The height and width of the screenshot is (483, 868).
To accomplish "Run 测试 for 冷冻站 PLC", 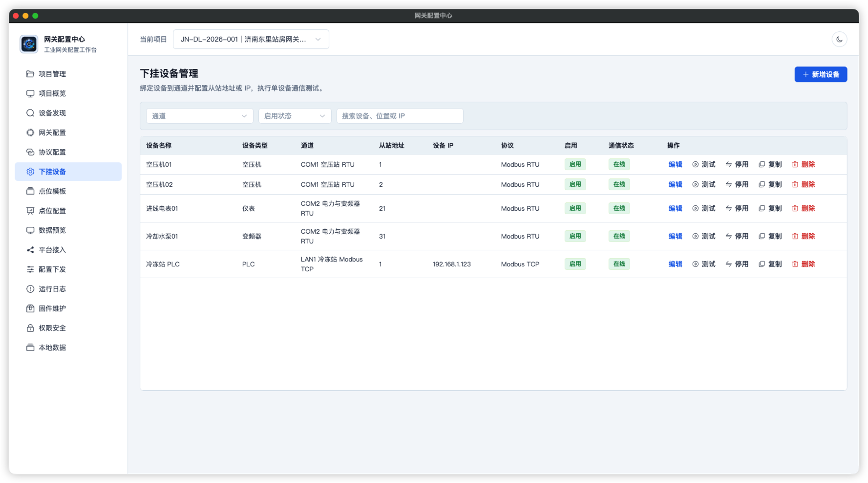I will tap(703, 264).
